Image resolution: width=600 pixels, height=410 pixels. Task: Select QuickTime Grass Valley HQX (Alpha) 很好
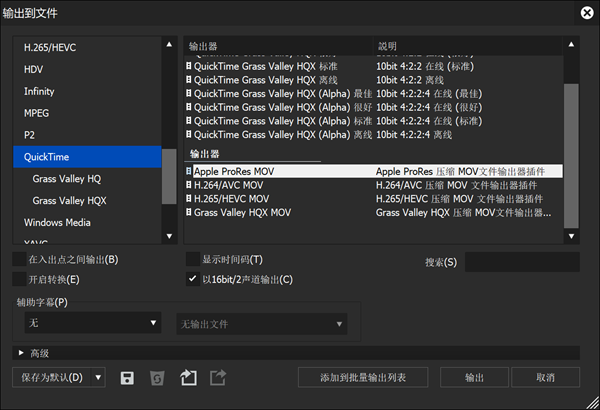[374, 107]
